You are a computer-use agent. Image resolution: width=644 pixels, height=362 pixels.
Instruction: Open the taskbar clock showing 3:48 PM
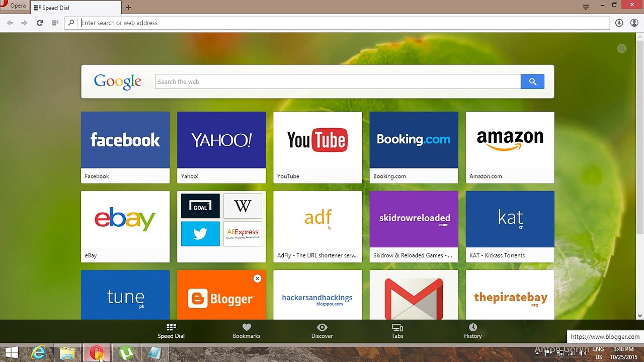click(624, 353)
